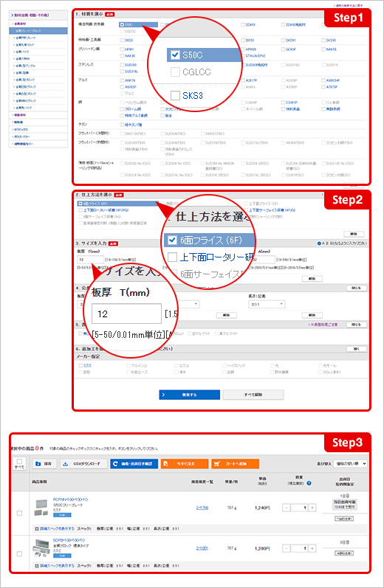Select the PCFNN-100-100-10 row checkbox
Screen dimensions: 384x588
point(19,513)
